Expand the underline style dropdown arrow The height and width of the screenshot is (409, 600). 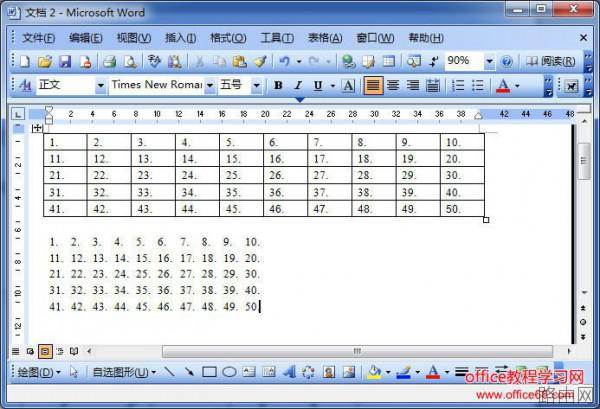(x=332, y=85)
